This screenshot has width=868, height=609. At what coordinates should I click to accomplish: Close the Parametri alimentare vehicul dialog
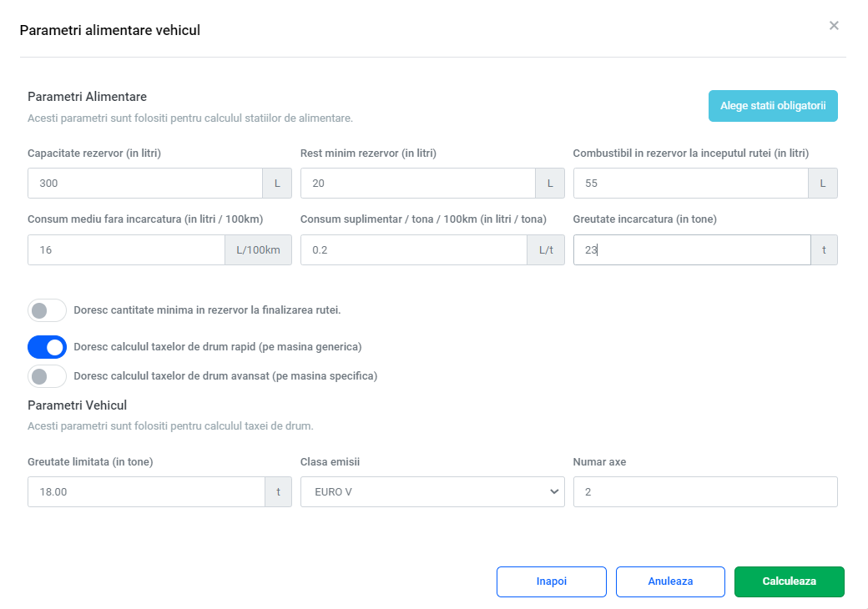pos(834,26)
